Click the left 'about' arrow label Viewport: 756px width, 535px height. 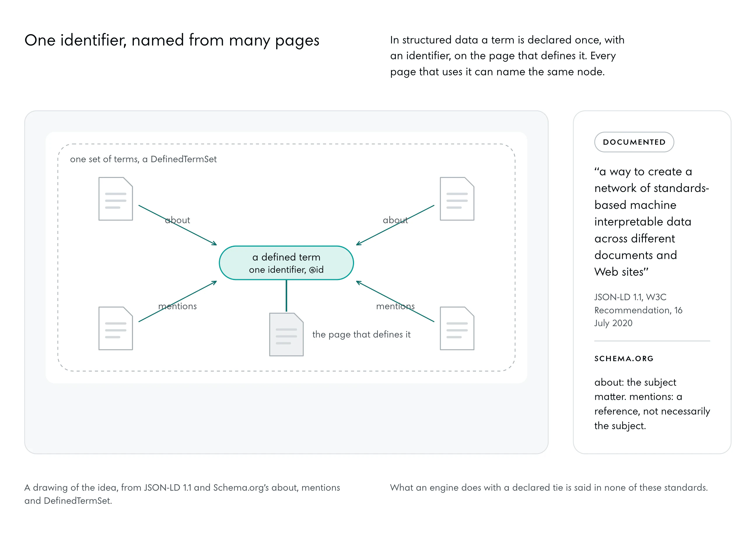click(177, 220)
